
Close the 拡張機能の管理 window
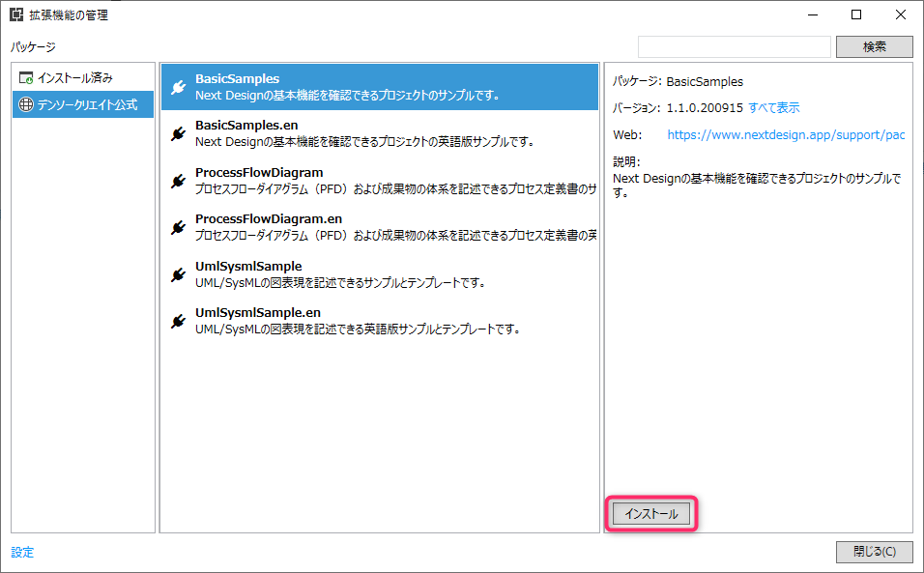click(x=901, y=14)
